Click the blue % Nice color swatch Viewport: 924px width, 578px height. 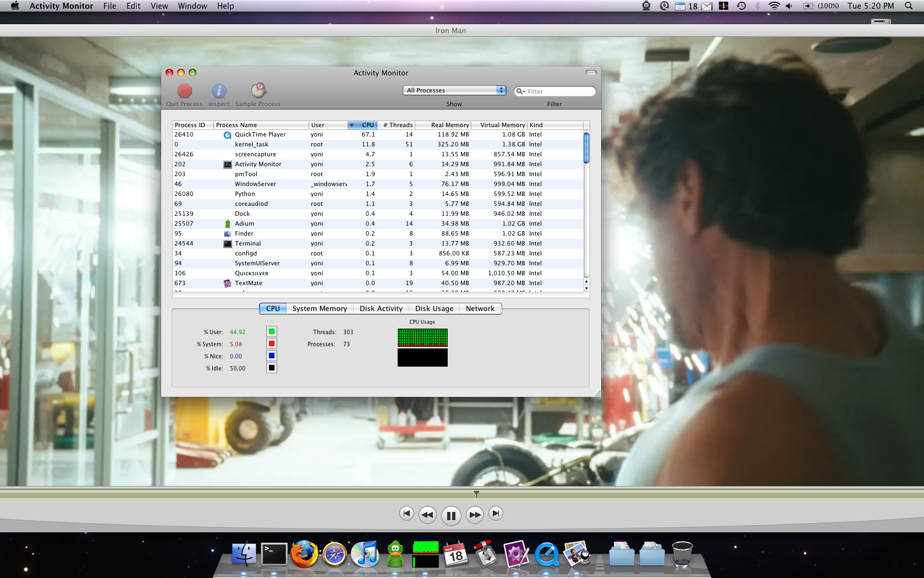[272, 356]
